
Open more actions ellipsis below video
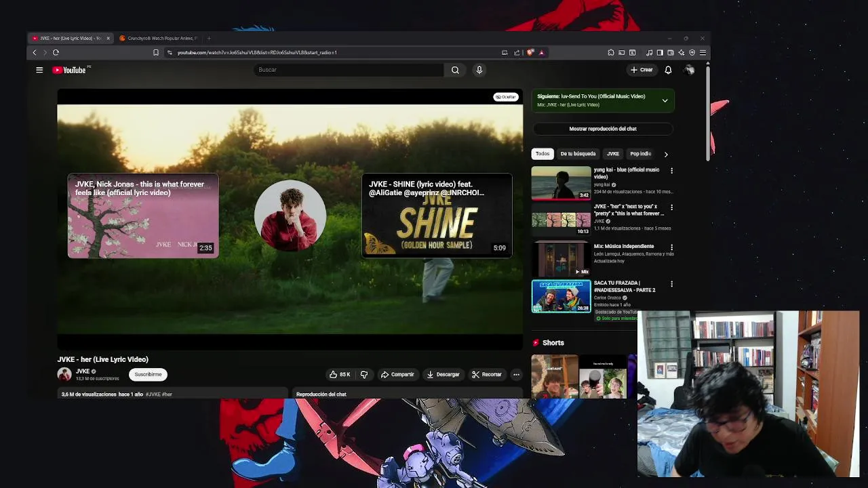[516, 374]
